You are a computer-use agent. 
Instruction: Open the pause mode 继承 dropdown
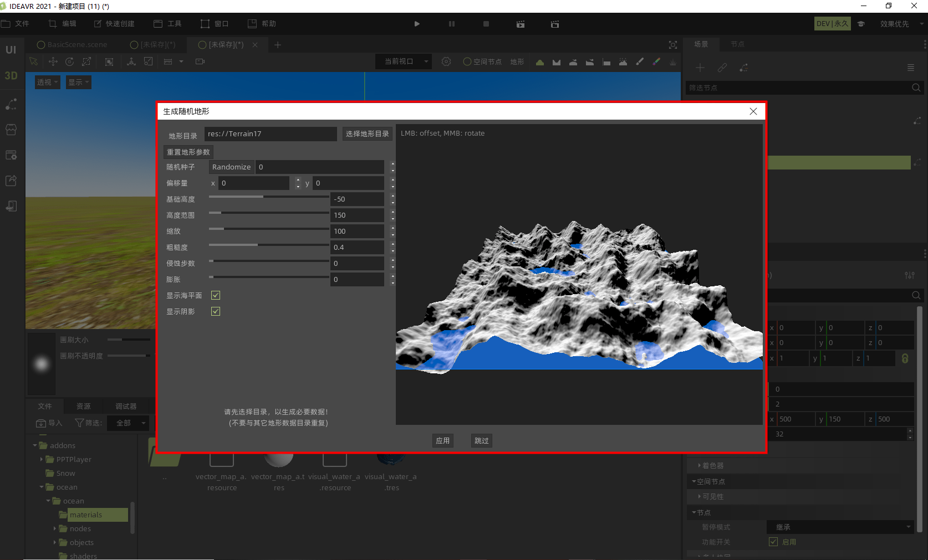tap(840, 527)
